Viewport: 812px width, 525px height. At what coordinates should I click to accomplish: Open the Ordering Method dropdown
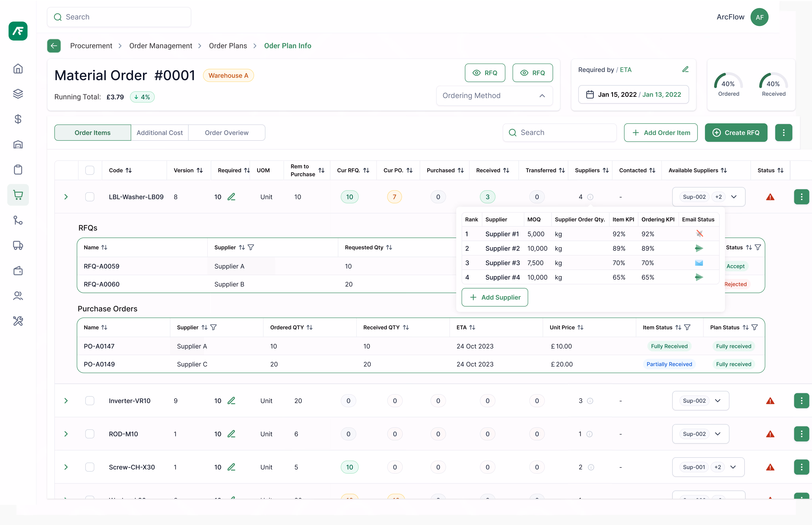pyautogui.click(x=494, y=96)
